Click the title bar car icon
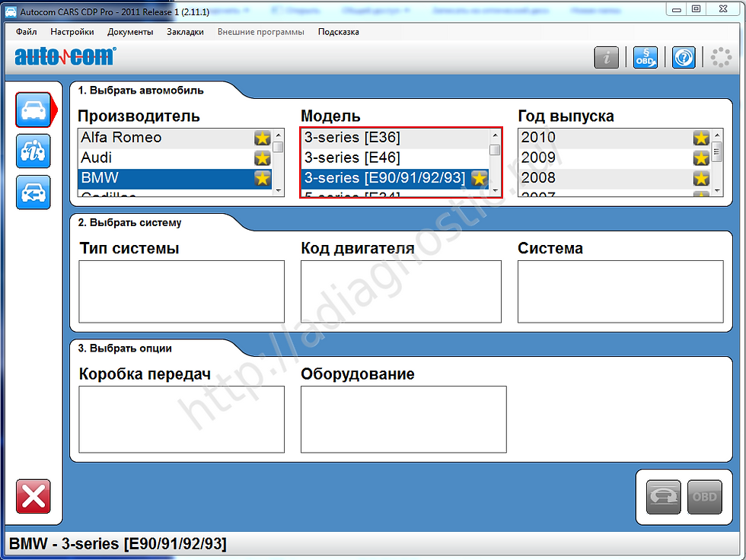The image size is (746, 560). click(11, 11)
